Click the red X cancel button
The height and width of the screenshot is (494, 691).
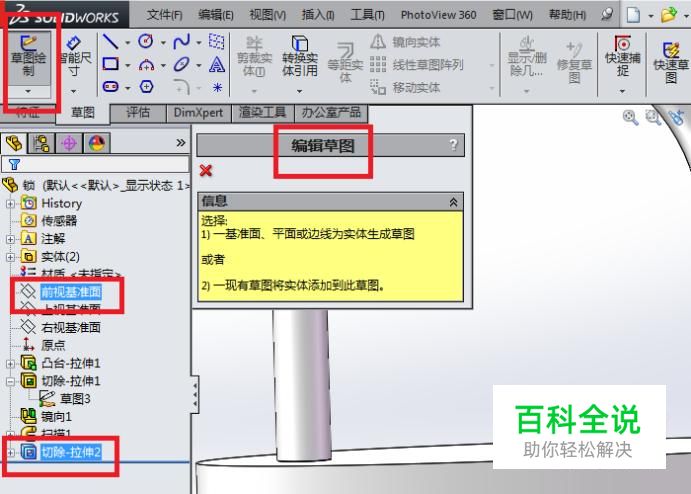206,170
